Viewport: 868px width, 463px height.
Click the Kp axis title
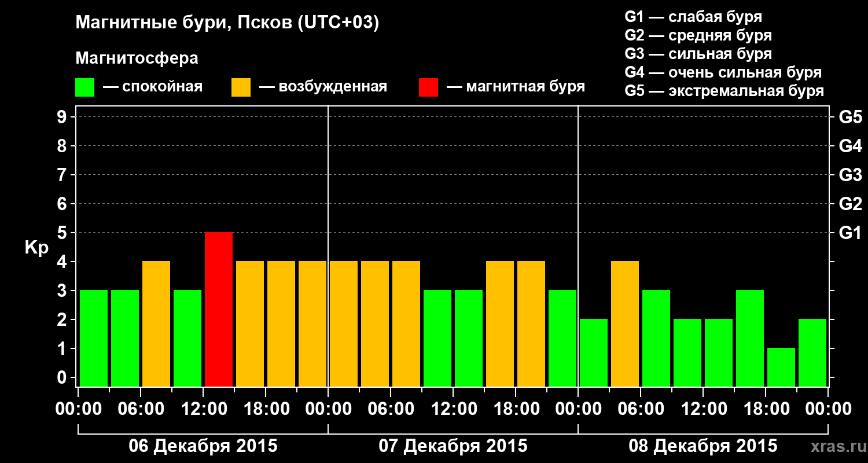[x=36, y=248]
